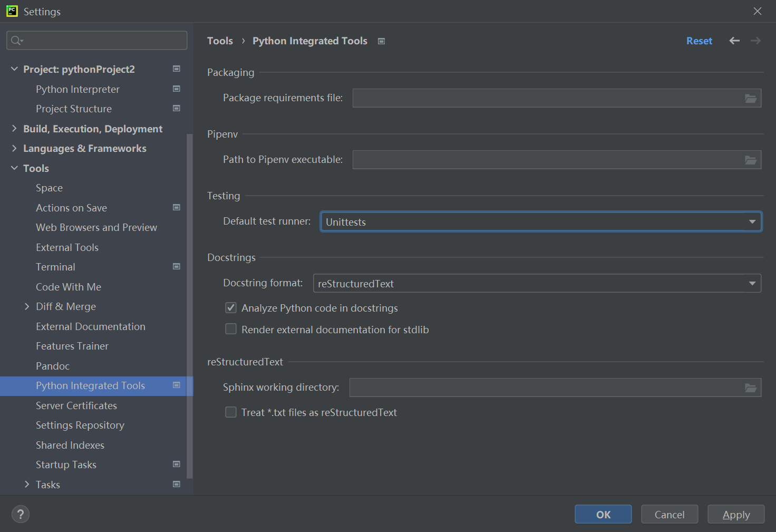Select Python Interpreter settings page
Image resolution: width=776 pixels, height=532 pixels.
click(77, 89)
